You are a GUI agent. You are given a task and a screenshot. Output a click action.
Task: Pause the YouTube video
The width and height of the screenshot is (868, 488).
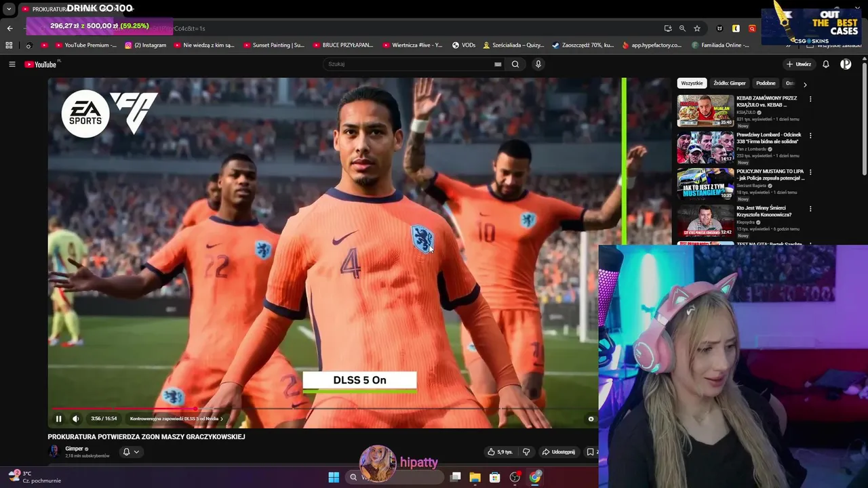pos(58,419)
